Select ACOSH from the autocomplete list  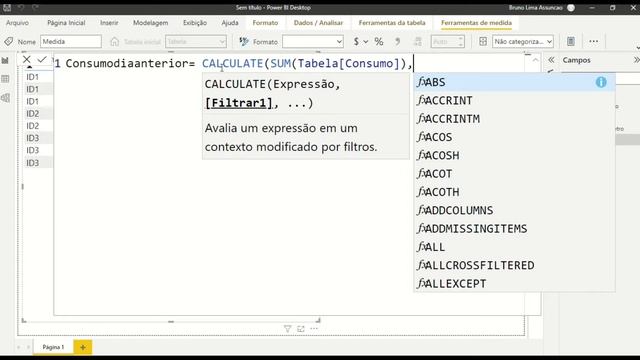(x=514, y=156)
